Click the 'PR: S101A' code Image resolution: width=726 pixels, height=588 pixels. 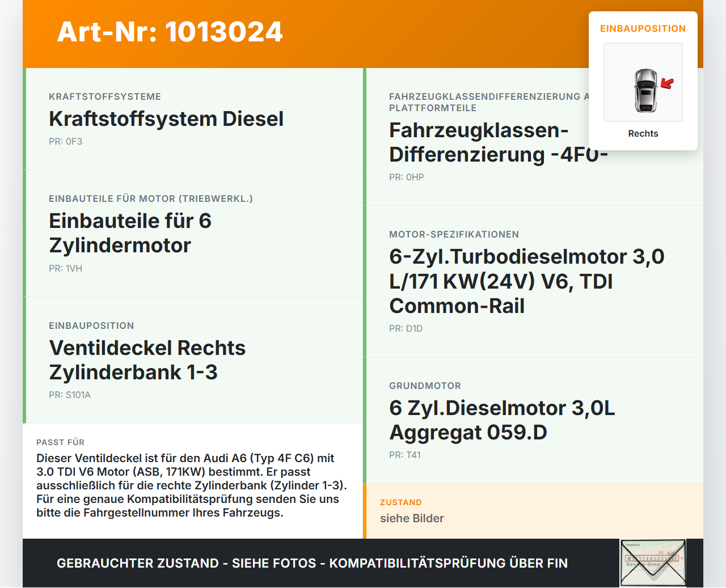click(x=70, y=395)
